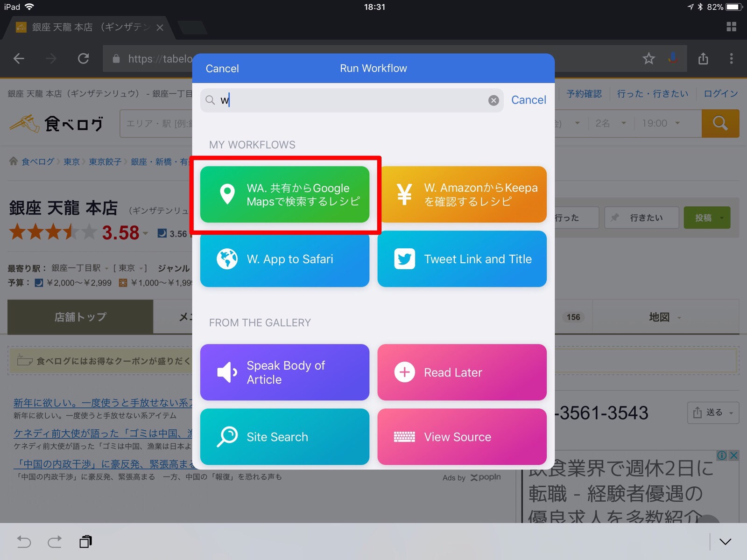Open the 2名 party size dropdown

coord(610,123)
